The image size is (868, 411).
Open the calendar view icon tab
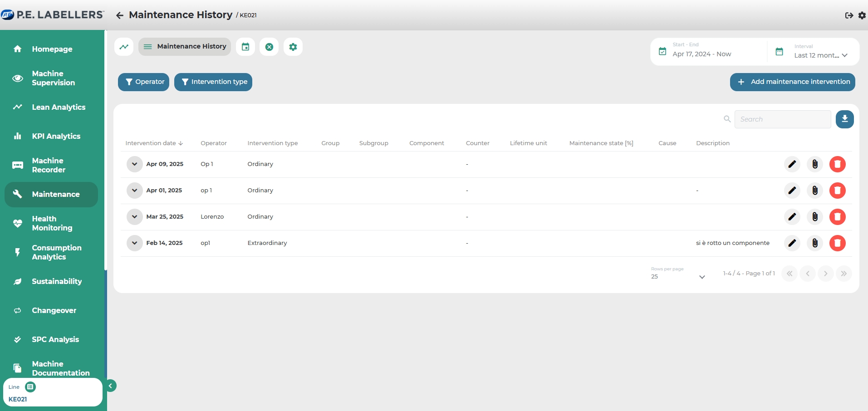245,47
